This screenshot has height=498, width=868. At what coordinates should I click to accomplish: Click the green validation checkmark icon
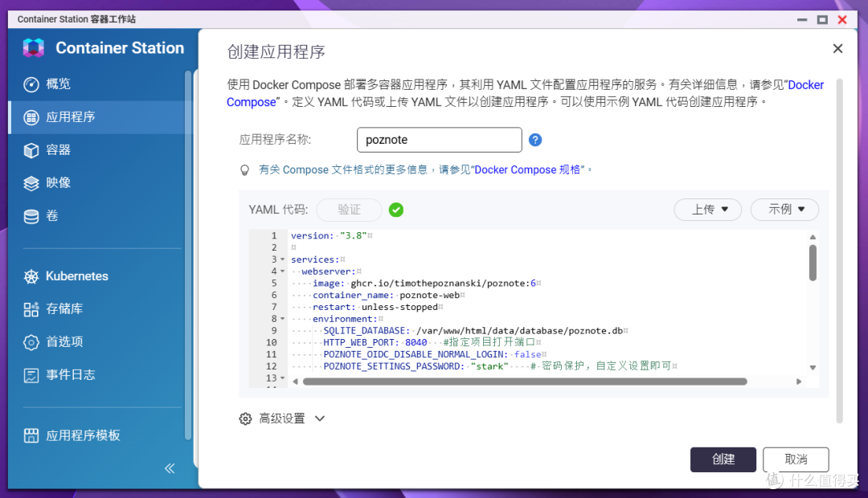[396, 210]
